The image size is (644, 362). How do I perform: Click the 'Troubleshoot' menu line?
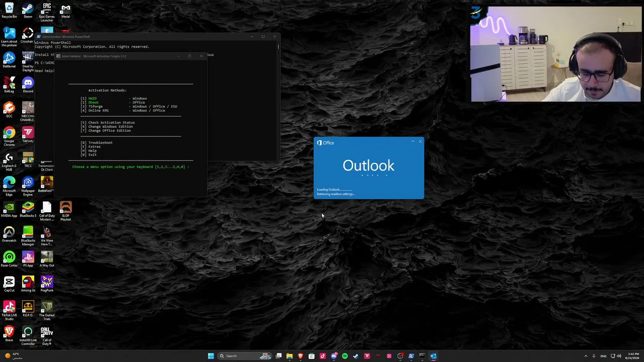coord(97,143)
